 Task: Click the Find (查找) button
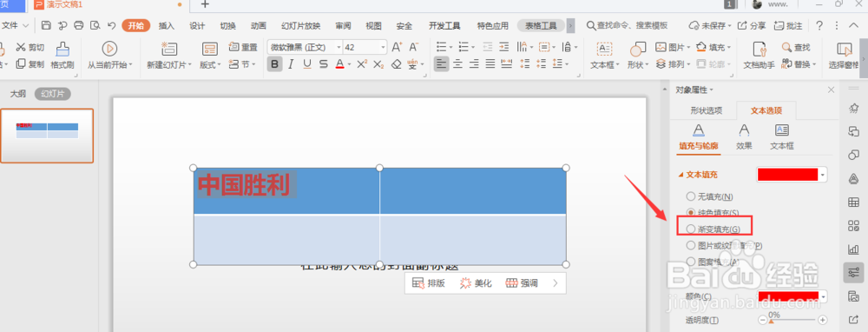pos(796,47)
